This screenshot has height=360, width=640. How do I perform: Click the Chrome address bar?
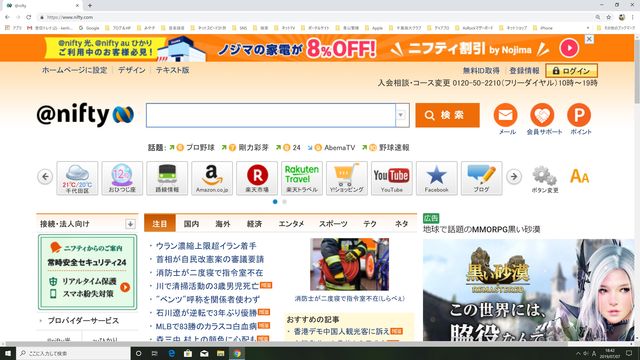(314, 17)
